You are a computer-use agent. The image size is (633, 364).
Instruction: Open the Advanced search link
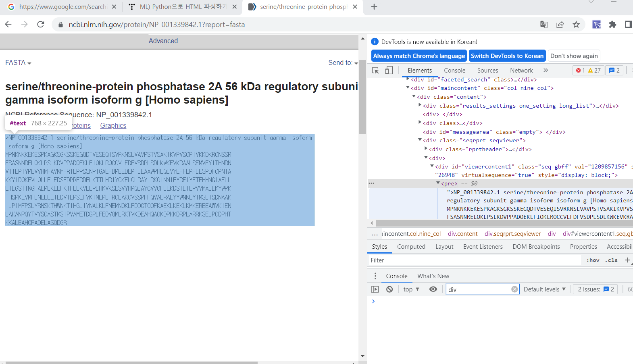click(163, 41)
